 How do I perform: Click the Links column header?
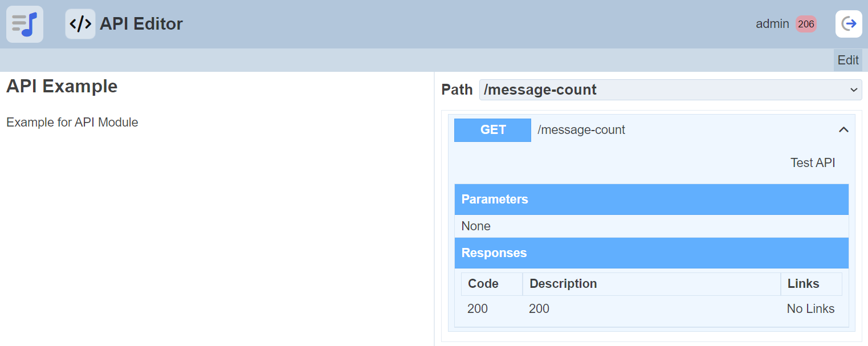[x=803, y=284]
